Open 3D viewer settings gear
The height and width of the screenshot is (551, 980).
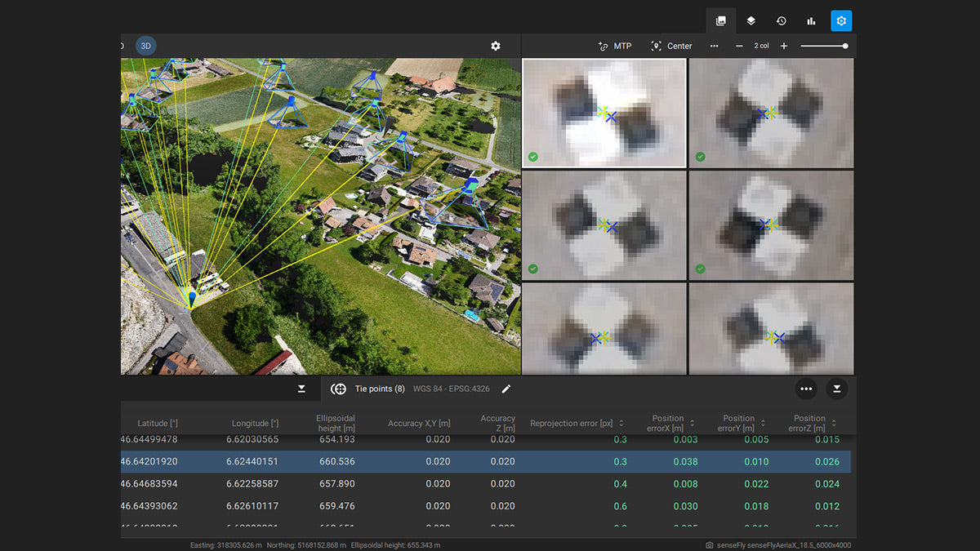496,47
